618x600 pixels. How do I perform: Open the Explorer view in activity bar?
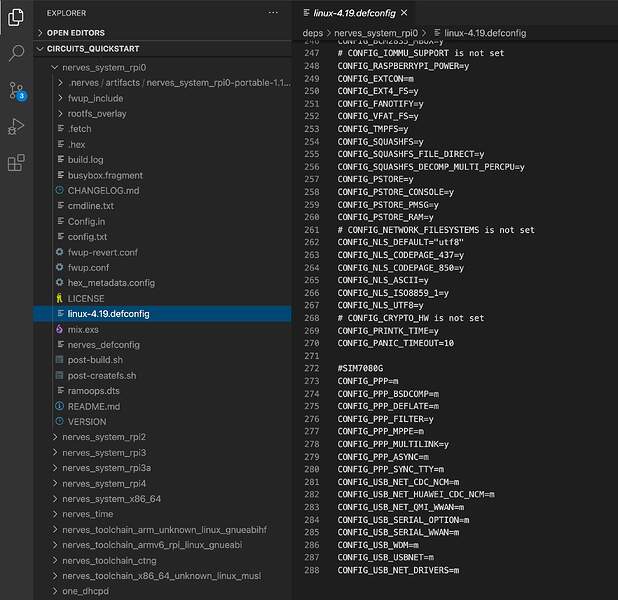(x=16, y=18)
